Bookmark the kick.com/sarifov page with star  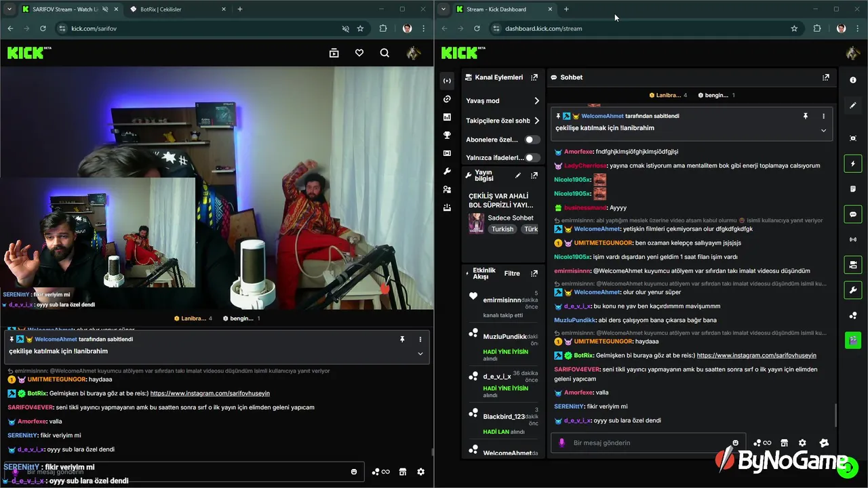coord(360,28)
